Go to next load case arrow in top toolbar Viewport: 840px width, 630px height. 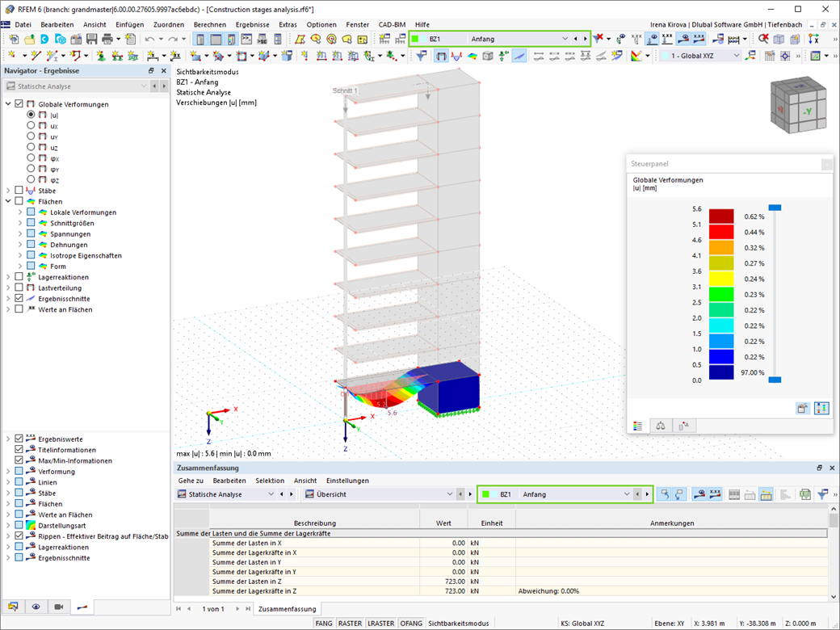coord(585,39)
